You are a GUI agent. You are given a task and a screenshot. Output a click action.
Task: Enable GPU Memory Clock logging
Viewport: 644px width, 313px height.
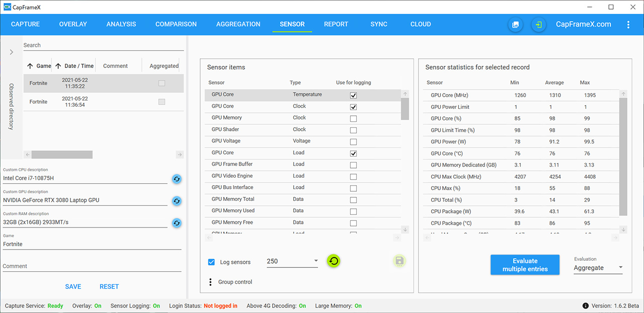[353, 119]
